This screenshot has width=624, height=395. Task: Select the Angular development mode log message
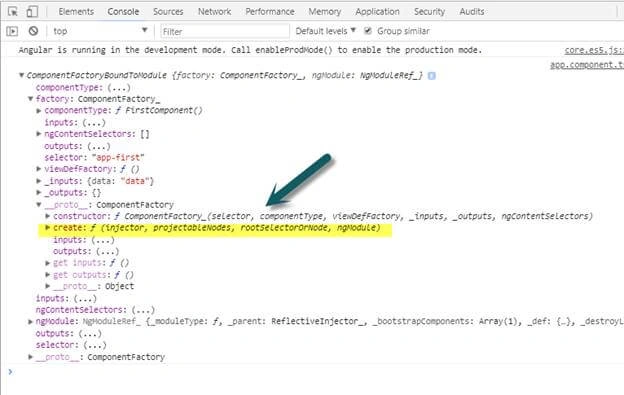click(250, 50)
